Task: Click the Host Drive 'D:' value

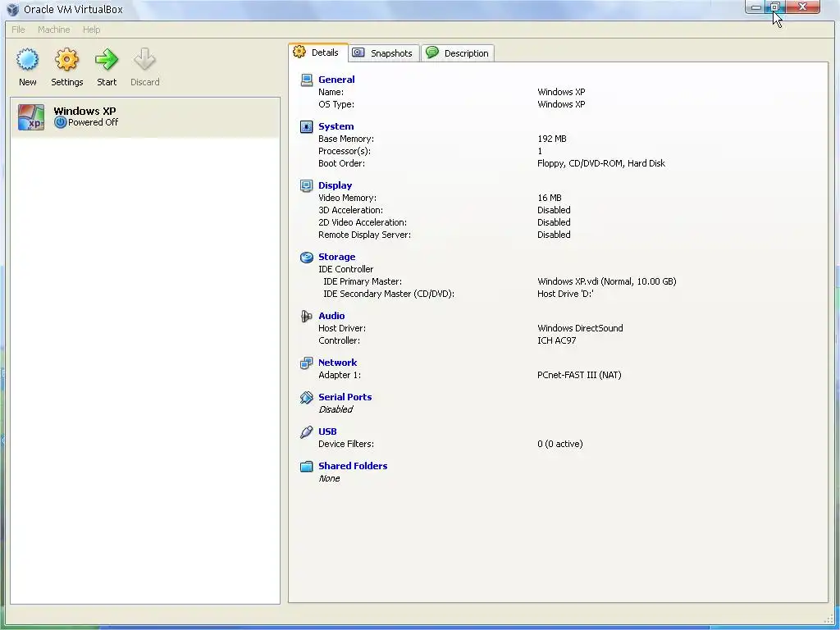Action: coord(565,294)
